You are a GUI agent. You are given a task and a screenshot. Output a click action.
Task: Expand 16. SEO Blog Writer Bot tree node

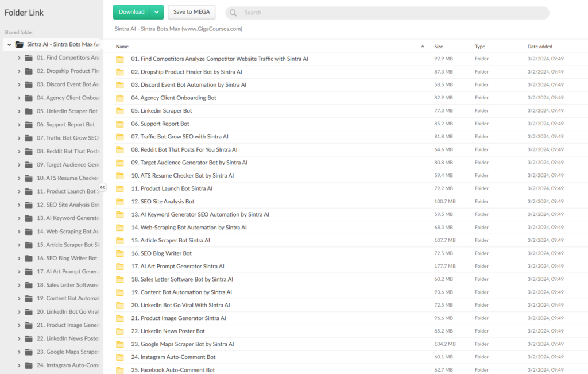18,258
